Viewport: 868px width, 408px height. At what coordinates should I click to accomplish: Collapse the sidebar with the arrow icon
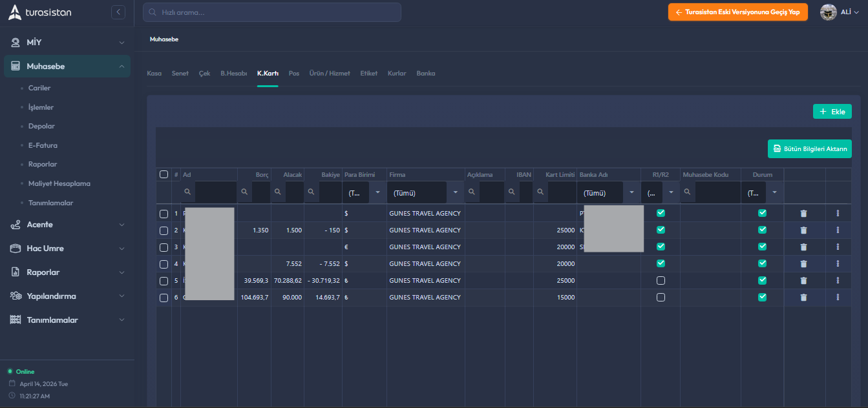click(x=118, y=12)
